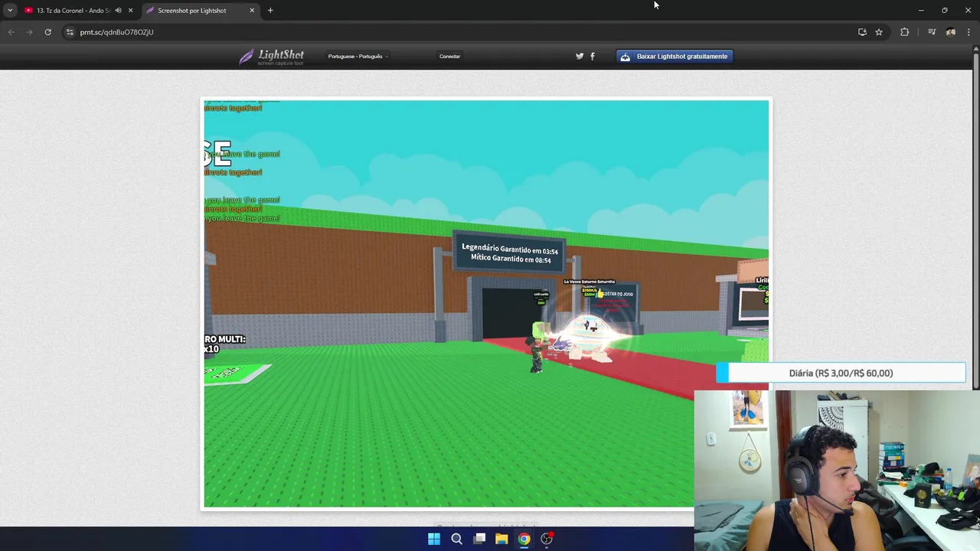The height and width of the screenshot is (551, 980).
Task: View site information icon in the address bar
Action: [70, 32]
